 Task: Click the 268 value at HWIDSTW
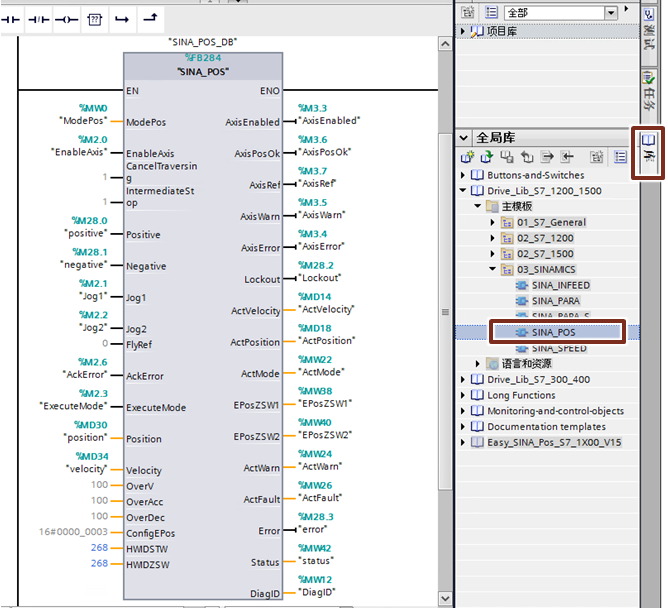[99, 547]
